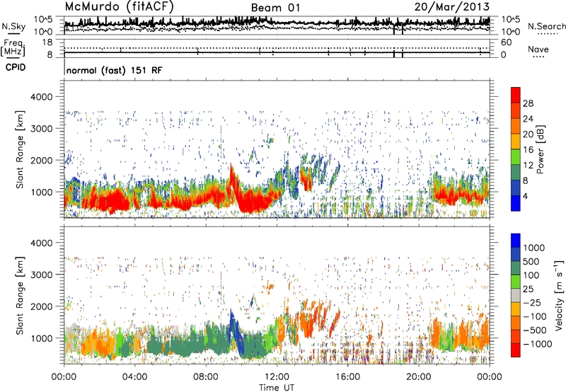Click the 24 tick on Power colorbar
The image size is (566, 392).
tap(528, 119)
